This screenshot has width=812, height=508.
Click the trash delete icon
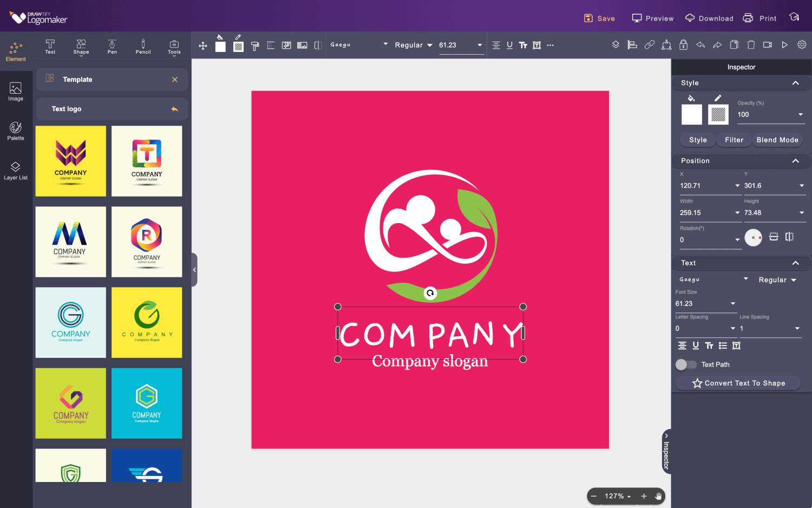pyautogui.click(x=751, y=45)
